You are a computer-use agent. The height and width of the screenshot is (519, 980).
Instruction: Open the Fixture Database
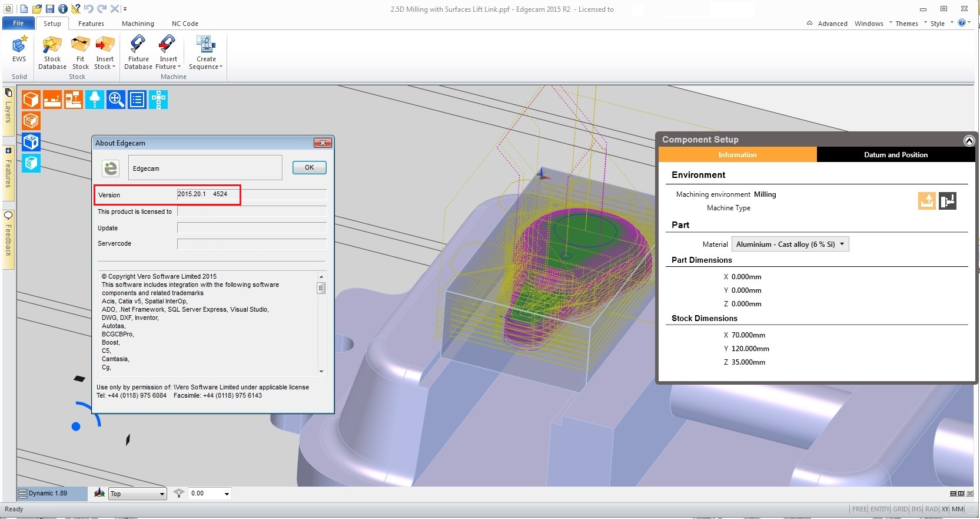(x=138, y=53)
